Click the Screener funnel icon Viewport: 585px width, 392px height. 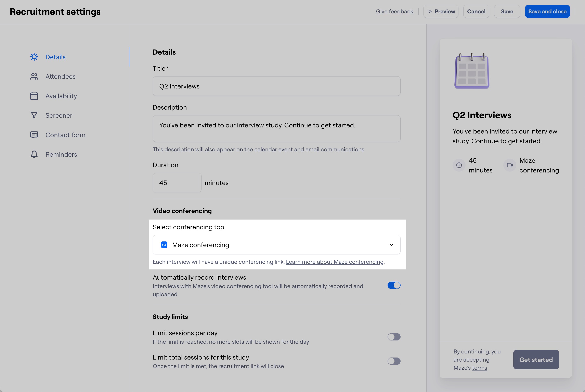(34, 115)
